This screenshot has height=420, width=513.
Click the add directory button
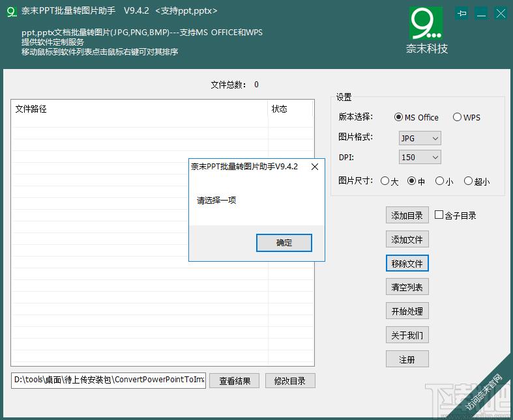[x=407, y=216]
